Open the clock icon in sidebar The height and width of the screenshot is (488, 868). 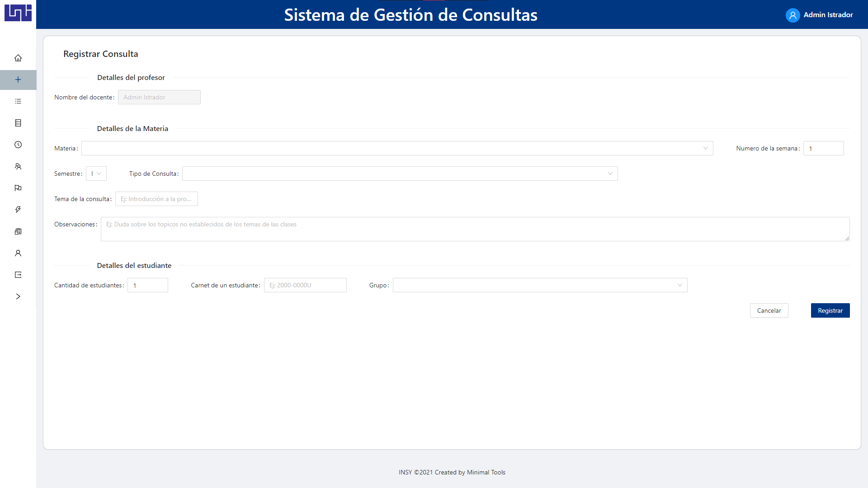click(18, 145)
